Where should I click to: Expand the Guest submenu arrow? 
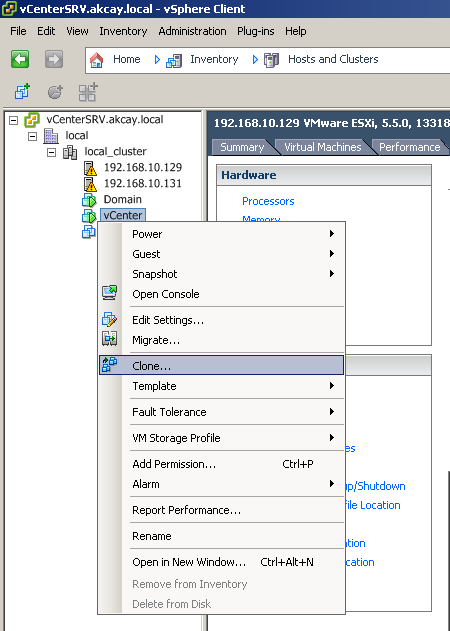[x=332, y=254]
